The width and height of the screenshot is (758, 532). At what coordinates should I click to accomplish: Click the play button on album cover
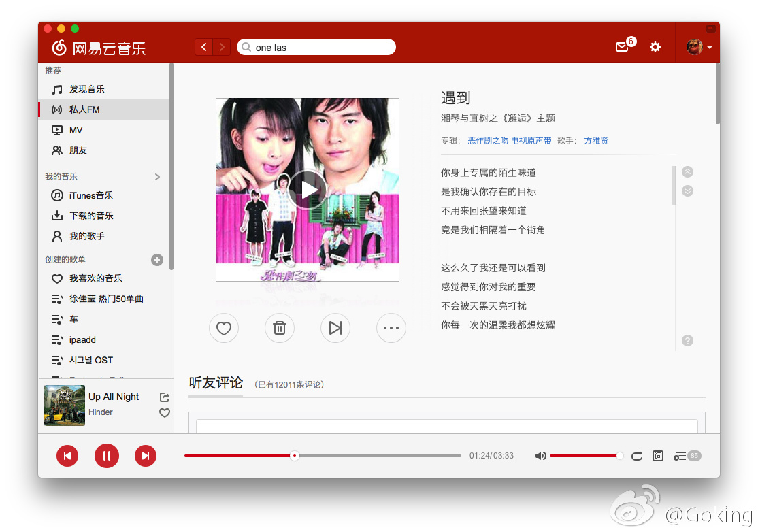[308, 189]
